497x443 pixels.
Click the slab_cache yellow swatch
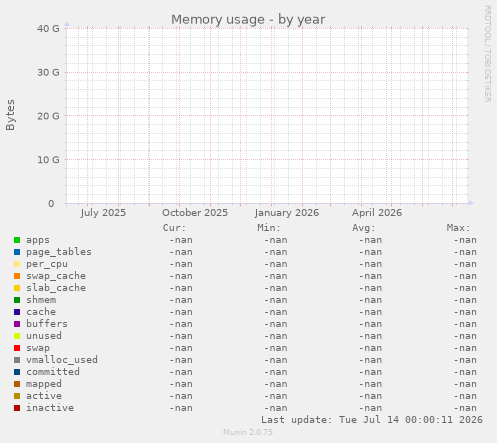pos(17,288)
